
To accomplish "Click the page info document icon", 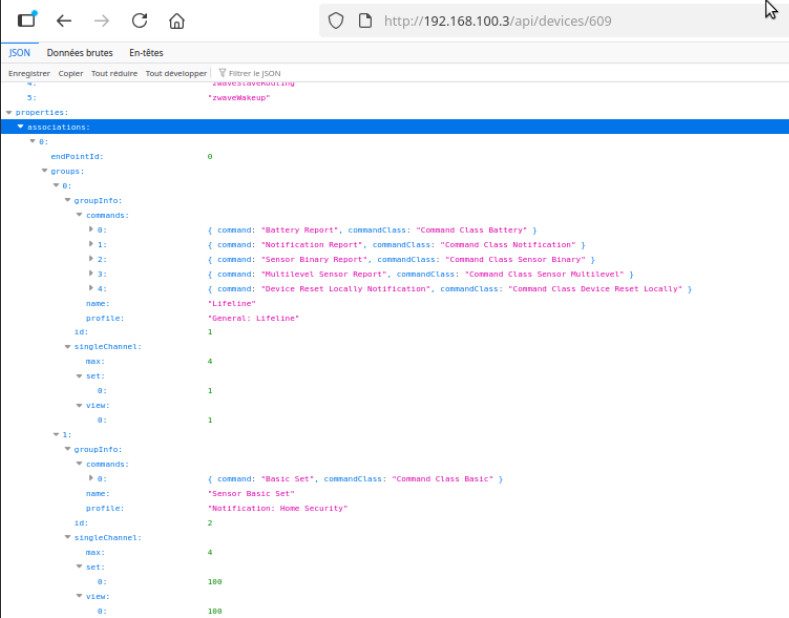I will click(365, 20).
